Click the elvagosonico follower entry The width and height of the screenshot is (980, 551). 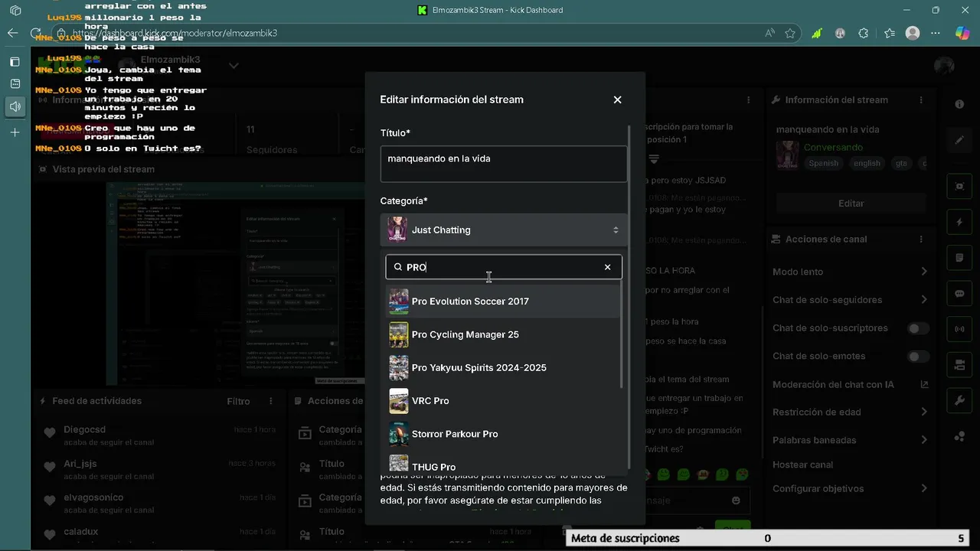(160, 503)
